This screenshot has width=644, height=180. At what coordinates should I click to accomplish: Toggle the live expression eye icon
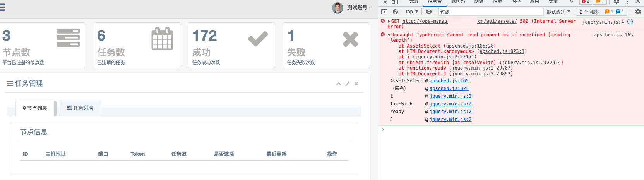click(x=429, y=12)
